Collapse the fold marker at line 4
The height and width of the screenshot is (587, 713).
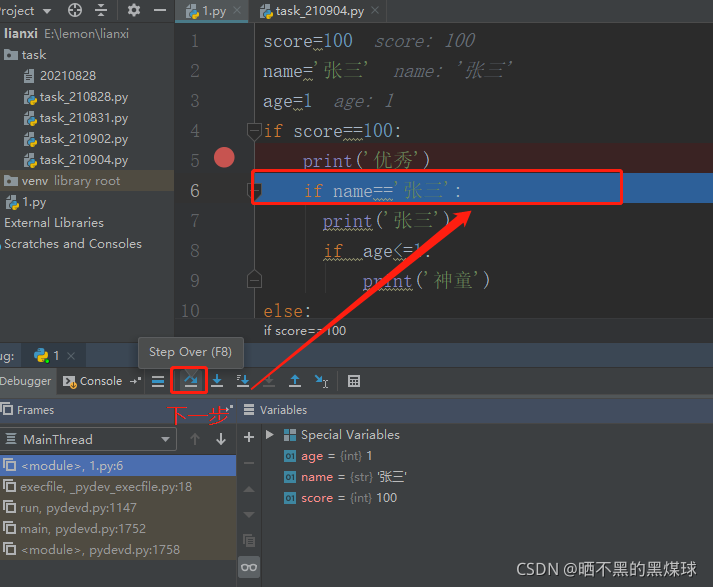(254, 131)
